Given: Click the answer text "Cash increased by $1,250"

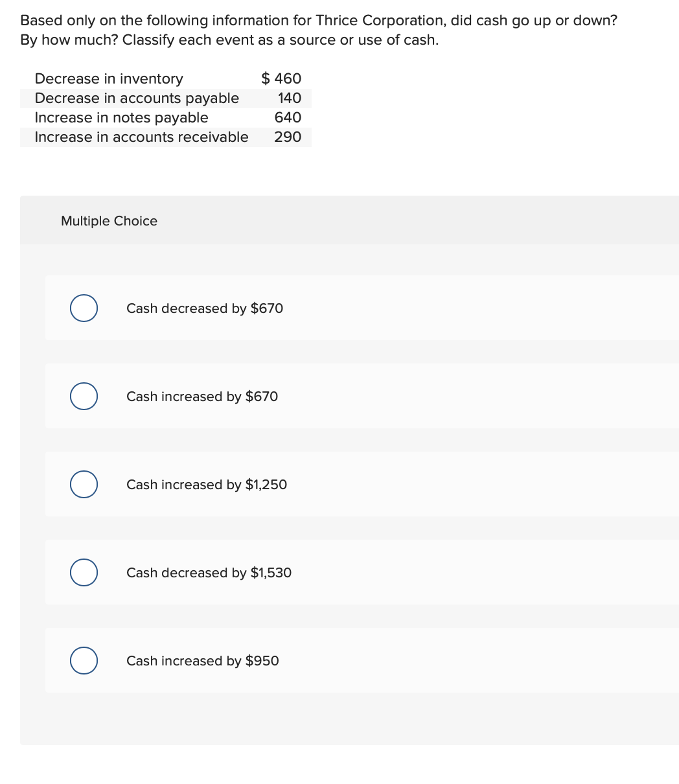Looking at the screenshot, I should coord(206,485).
